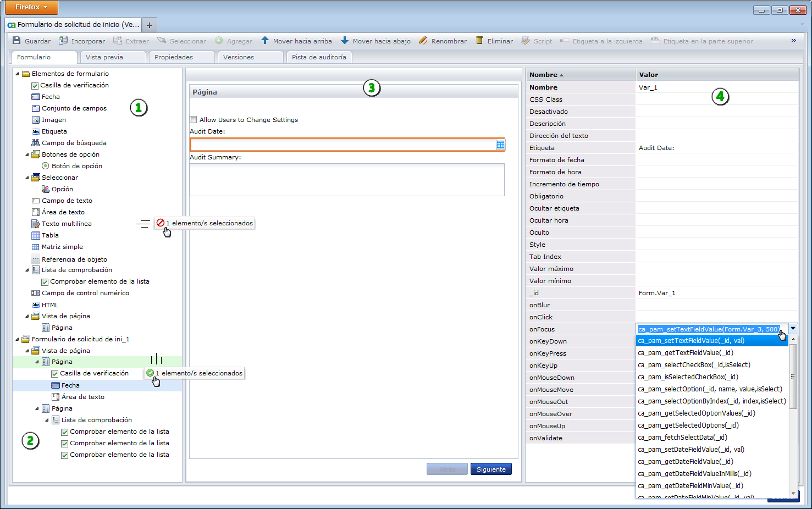Click inside the Audit Summary text area

coord(347,180)
